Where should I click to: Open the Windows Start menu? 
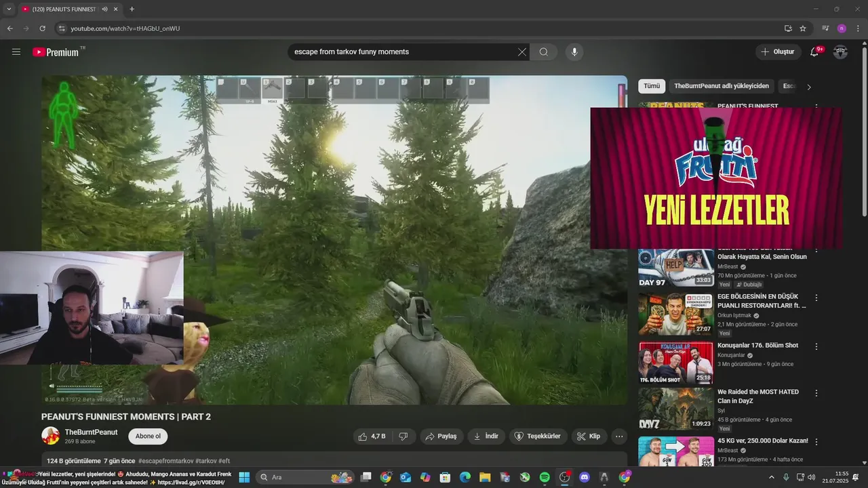pyautogui.click(x=244, y=477)
